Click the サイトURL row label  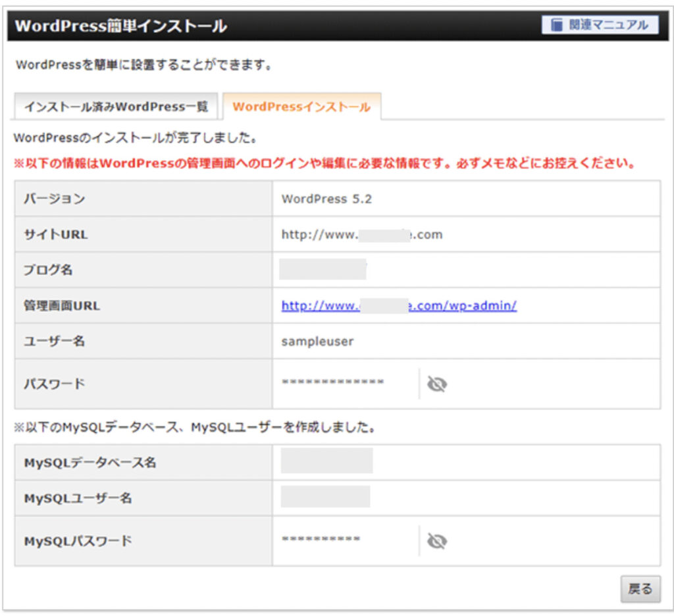55,234
